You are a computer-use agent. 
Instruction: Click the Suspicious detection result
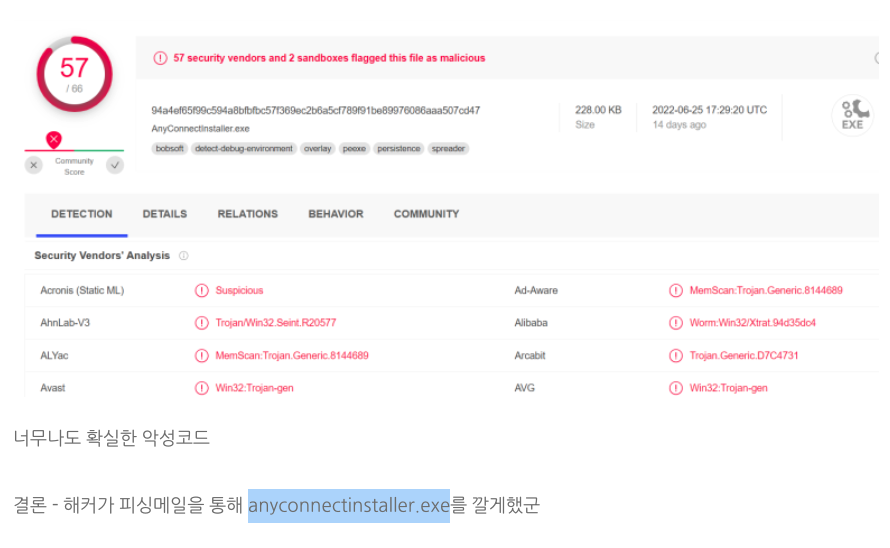239,291
